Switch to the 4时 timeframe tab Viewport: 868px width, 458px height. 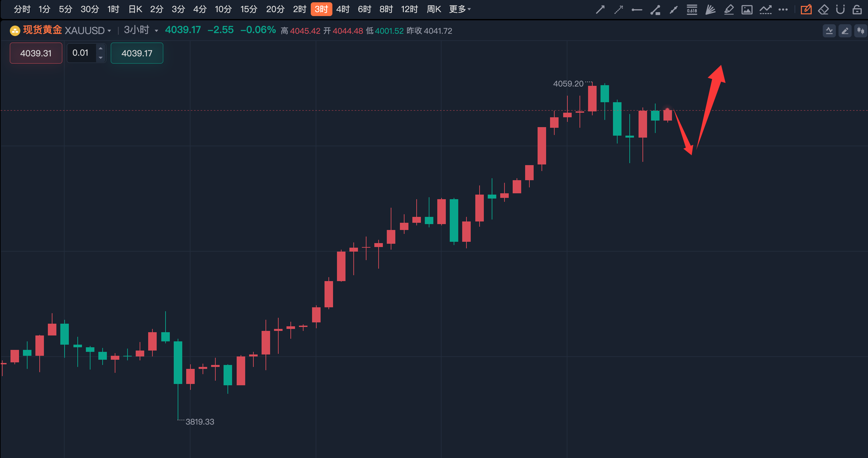pyautogui.click(x=343, y=9)
